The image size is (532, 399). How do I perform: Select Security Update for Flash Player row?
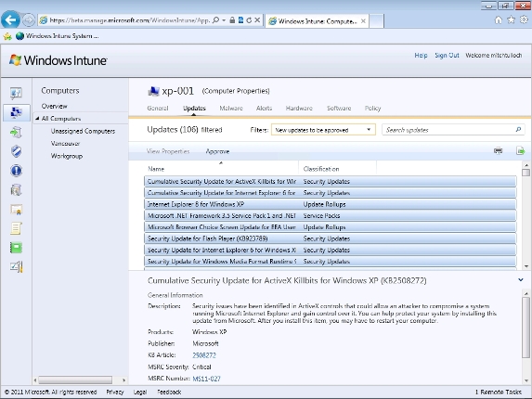tap(331, 238)
